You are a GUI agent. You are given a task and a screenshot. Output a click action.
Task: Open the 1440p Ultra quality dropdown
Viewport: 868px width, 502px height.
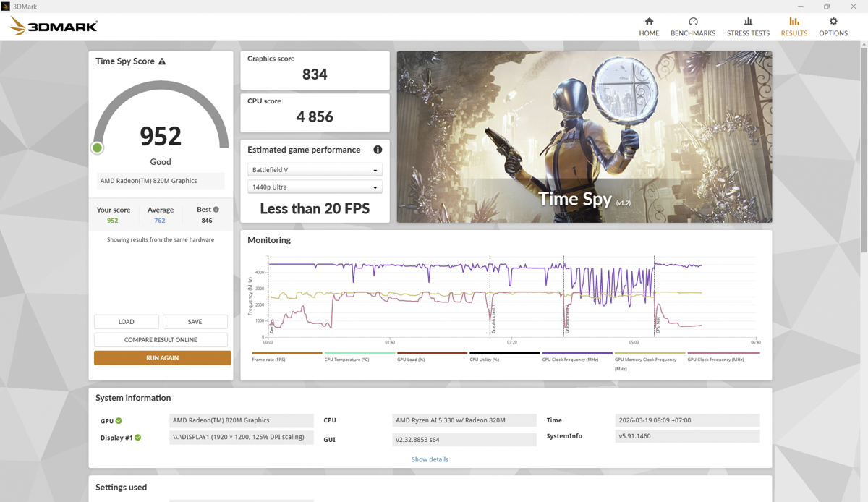pyautogui.click(x=315, y=187)
